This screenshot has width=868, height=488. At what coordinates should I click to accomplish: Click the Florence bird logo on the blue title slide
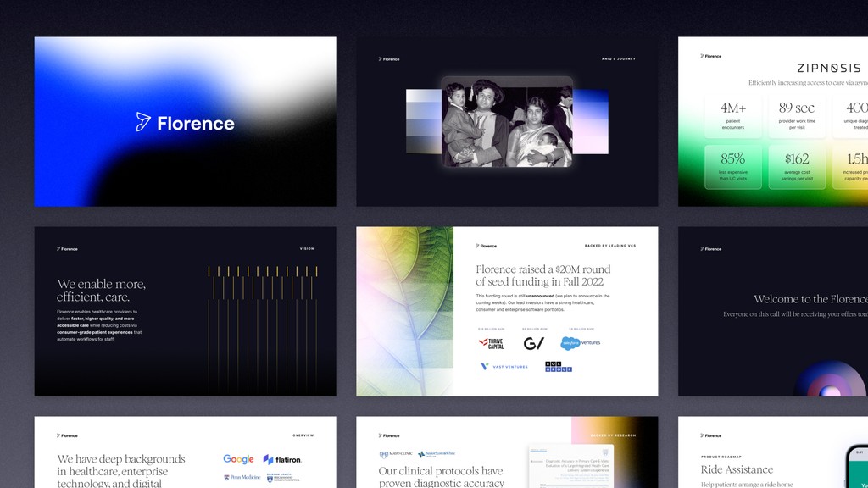(x=143, y=122)
